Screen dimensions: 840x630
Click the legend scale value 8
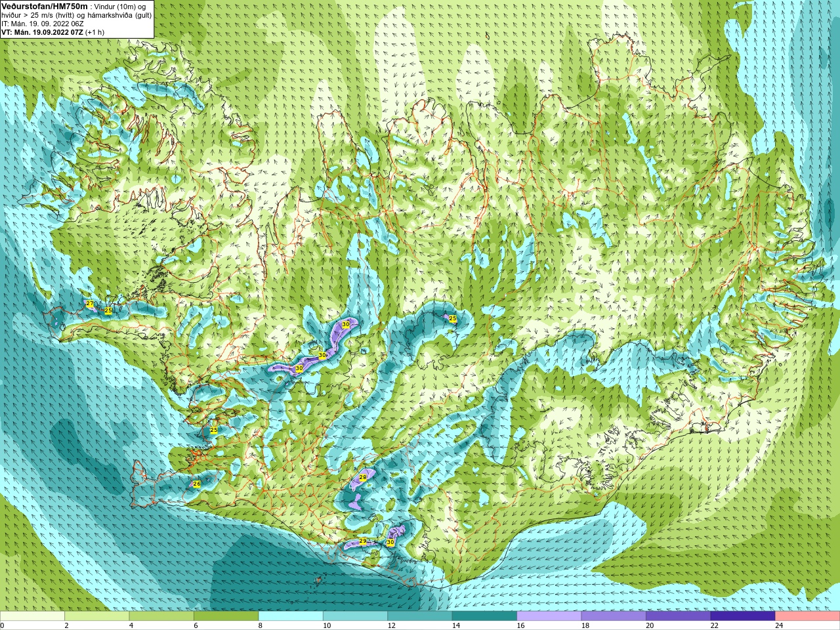[261, 625]
